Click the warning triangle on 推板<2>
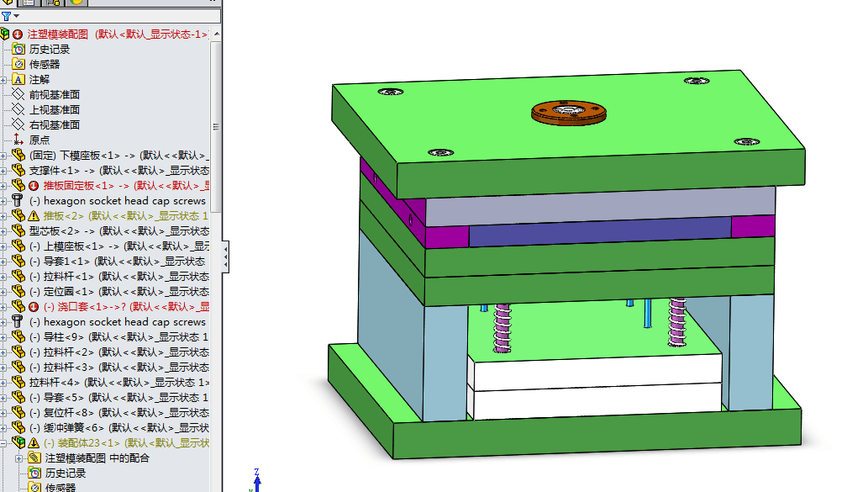868x492 pixels. [34, 215]
